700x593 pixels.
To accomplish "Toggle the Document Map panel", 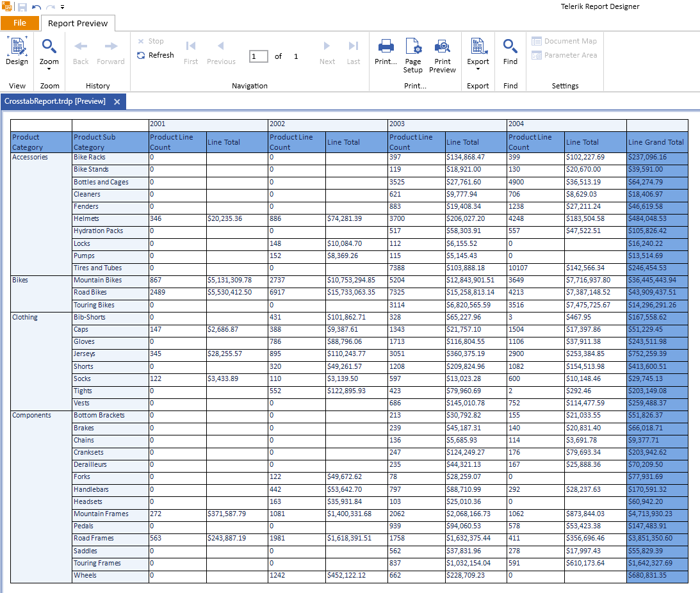I will pyautogui.click(x=564, y=40).
